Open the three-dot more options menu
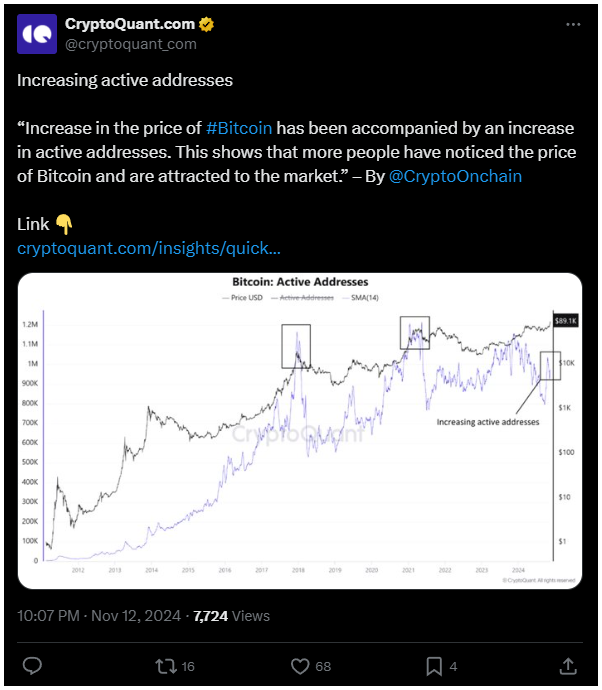The width and height of the screenshot is (602, 690). [573, 25]
